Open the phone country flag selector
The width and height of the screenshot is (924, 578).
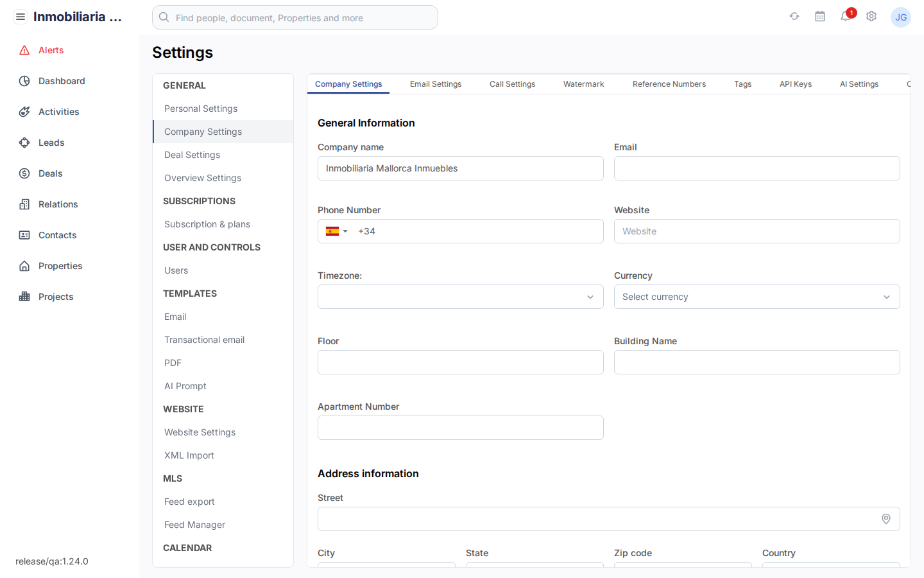[x=336, y=231]
